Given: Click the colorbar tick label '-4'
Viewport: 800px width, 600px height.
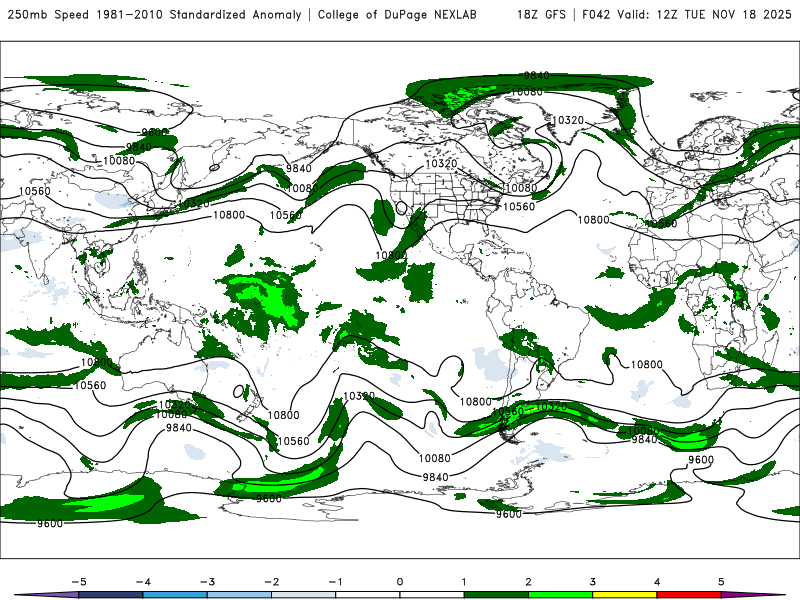Looking at the screenshot, I should [x=143, y=582].
